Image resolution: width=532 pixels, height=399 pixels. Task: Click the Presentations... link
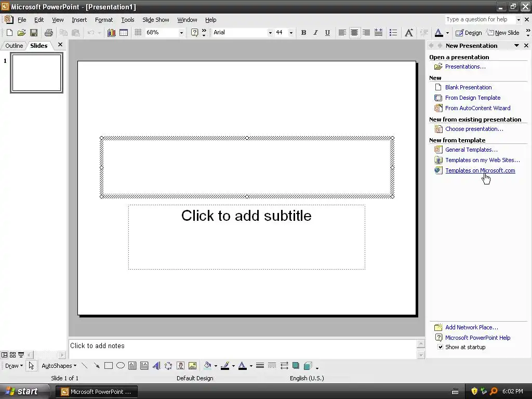pyautogui.click(x=465, y=66)
